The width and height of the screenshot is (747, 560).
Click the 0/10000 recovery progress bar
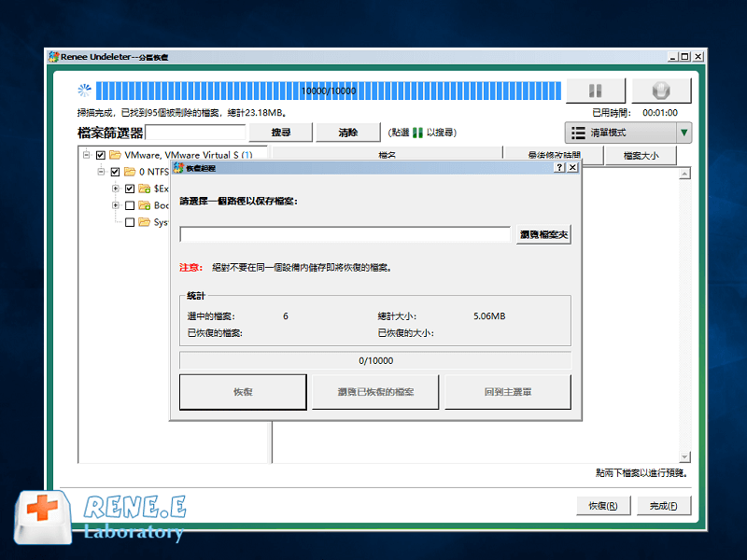[x=375, y=360]
